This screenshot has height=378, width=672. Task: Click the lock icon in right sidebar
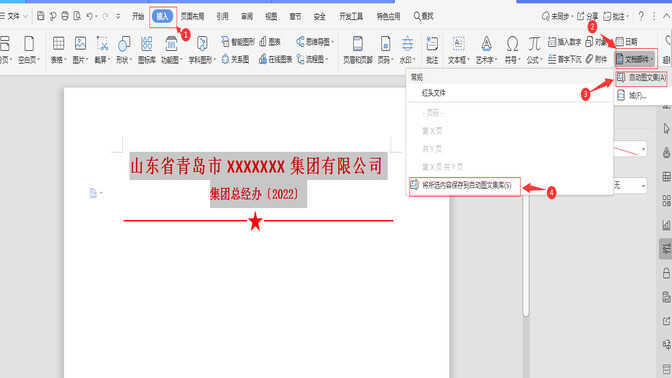point(666,273)
